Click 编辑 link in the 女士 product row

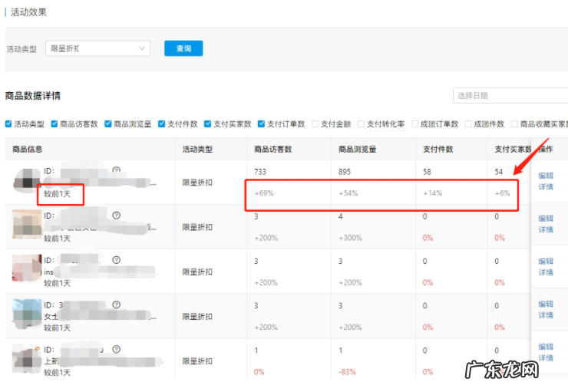(546, 304)
